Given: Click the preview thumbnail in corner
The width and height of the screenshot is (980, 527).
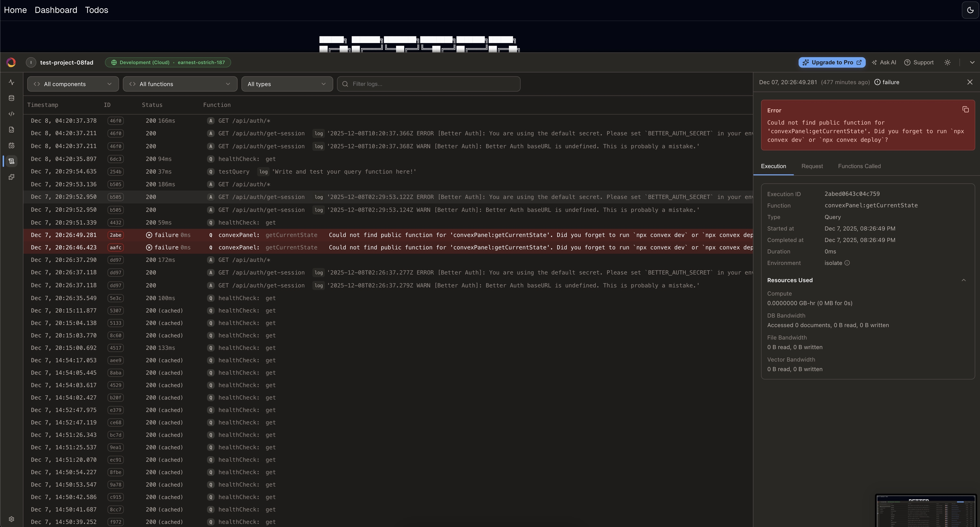Looking at the screenshot, I should click(926, 511).
